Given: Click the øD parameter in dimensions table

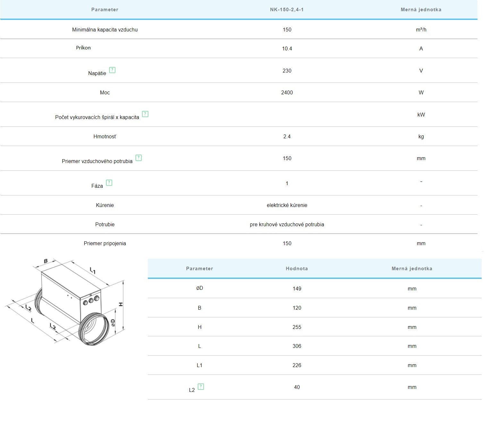Looking at the screenshot, I should click(x=199, y=288).
